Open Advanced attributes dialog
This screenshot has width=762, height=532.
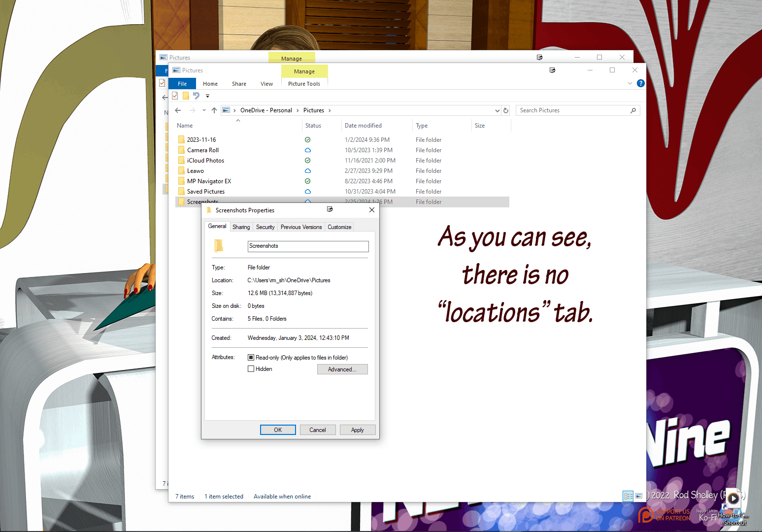pos(342,369)
